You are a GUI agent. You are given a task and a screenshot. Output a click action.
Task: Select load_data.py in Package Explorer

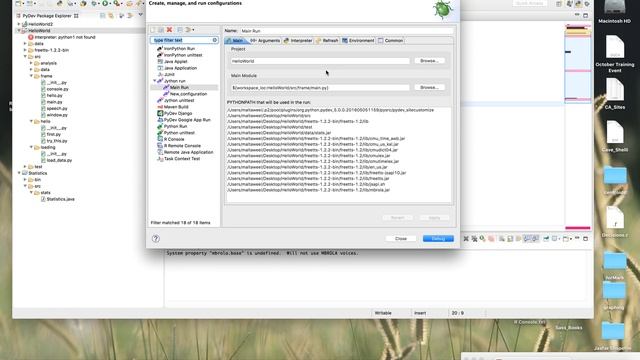point(56,160)
